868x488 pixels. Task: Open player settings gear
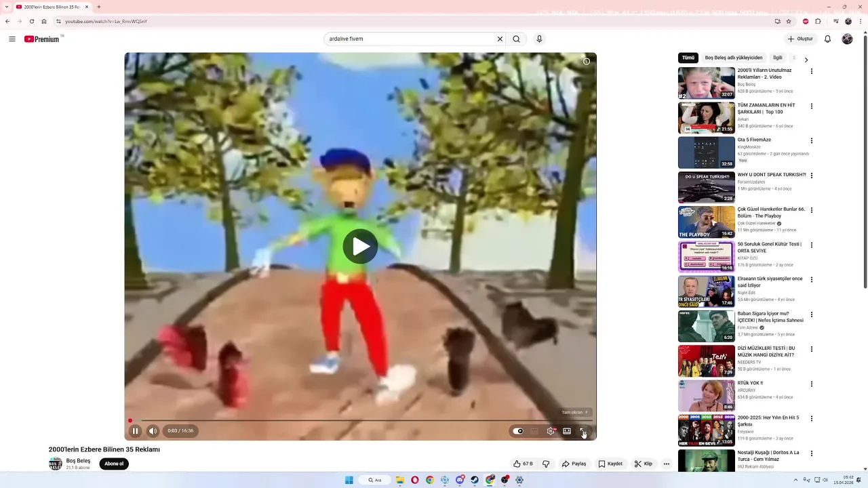pyautogui.click(x=551, y=431)
